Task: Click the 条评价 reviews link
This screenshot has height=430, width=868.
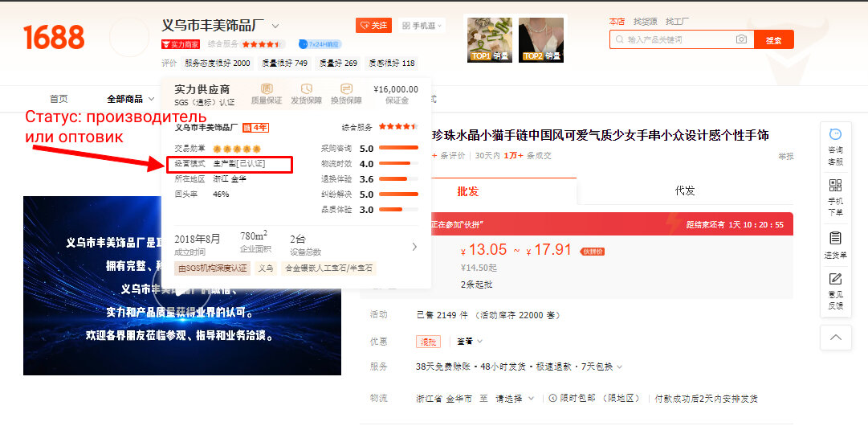Action: point(453,156)
